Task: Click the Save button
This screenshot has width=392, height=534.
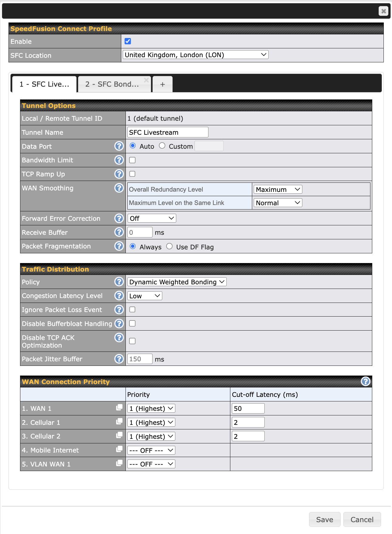Action: (325, 520)
